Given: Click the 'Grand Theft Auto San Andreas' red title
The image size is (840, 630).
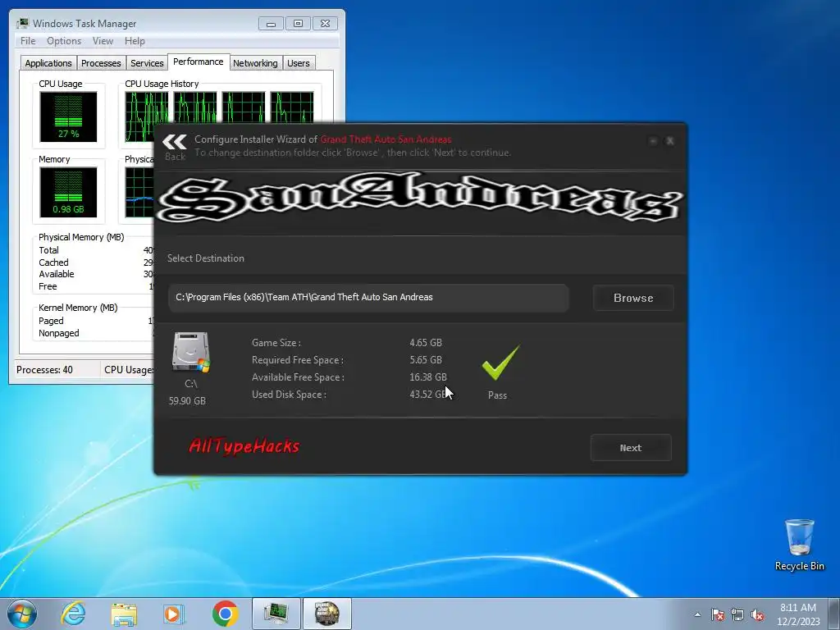Looking at the screenshot, I should tap(386, 139).
